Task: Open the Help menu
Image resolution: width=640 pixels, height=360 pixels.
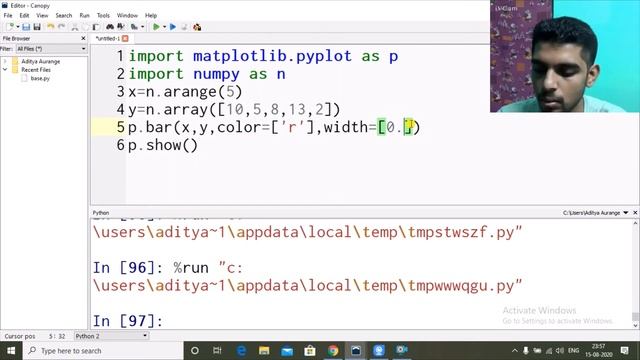Action: [x=151, y=16]
